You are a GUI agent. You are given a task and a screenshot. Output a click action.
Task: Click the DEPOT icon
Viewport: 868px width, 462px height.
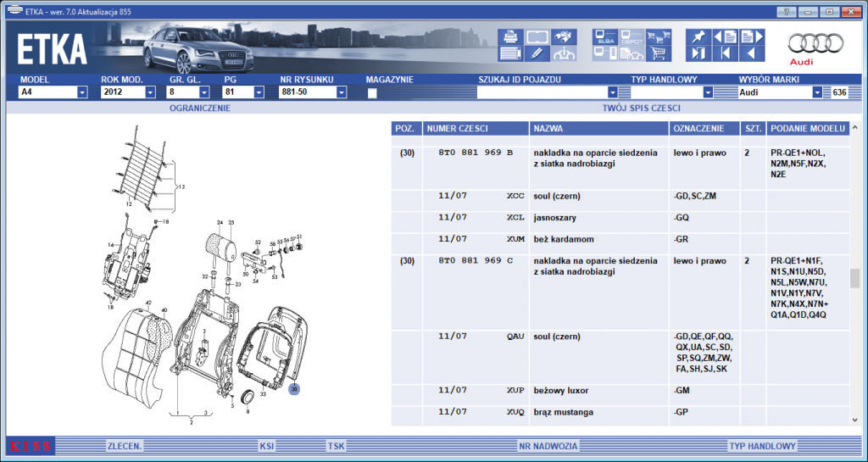[632, 37]
